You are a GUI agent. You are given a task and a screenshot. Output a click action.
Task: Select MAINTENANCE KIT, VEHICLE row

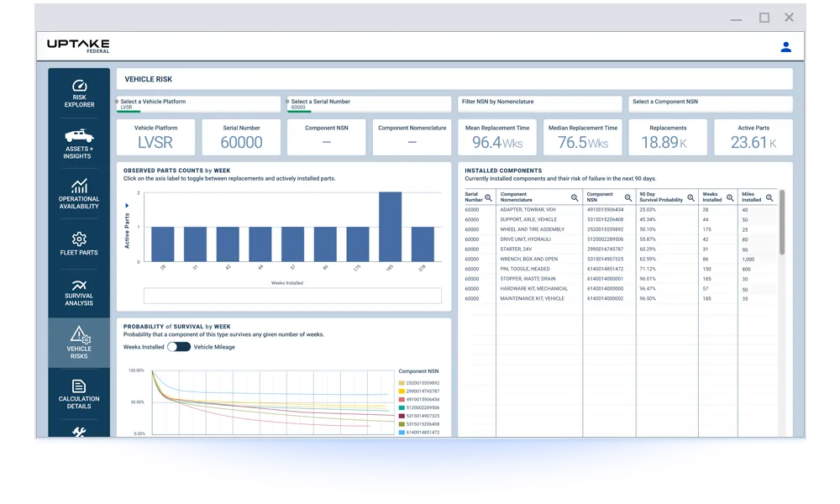[620, 299]
